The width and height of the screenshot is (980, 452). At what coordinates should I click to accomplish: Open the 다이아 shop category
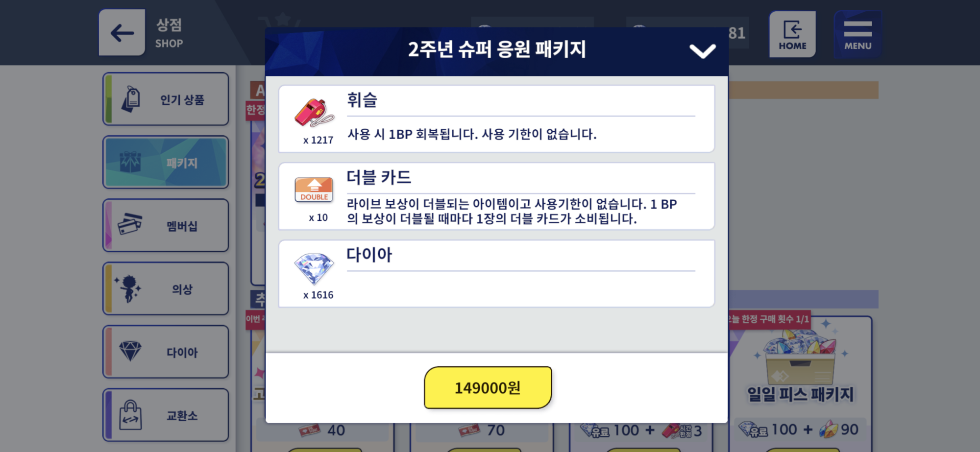166,352
